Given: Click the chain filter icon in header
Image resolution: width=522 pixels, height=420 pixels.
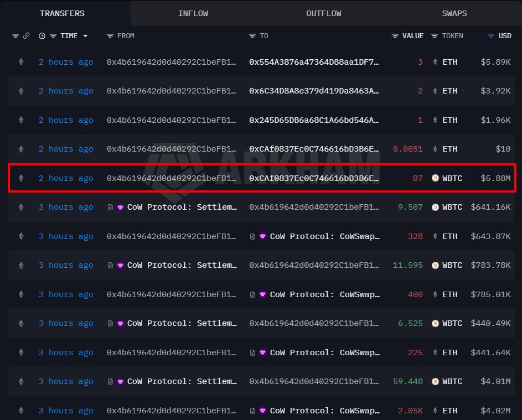Looking at the screenshot, I should pyautogui.click(x=15, y=35).
